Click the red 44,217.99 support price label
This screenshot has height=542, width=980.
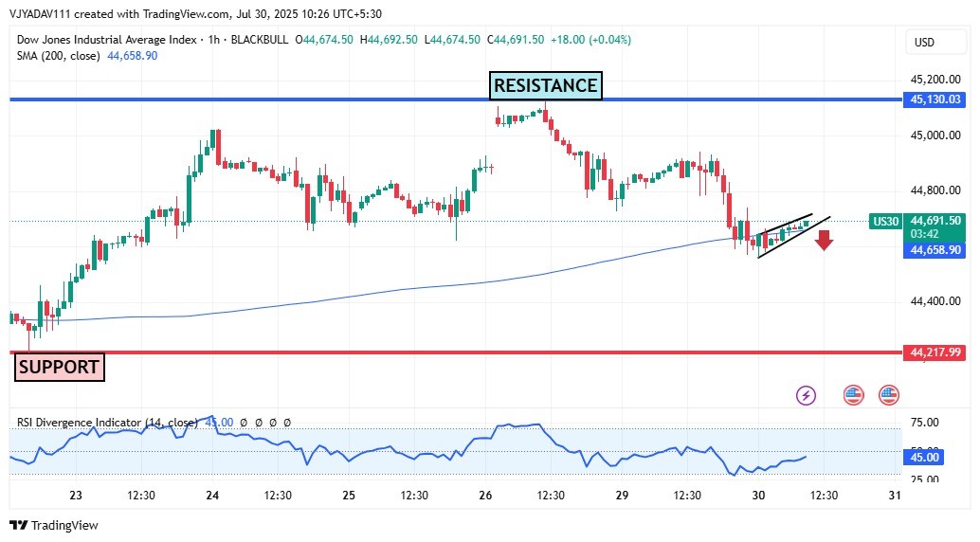(x=935, y=352)
